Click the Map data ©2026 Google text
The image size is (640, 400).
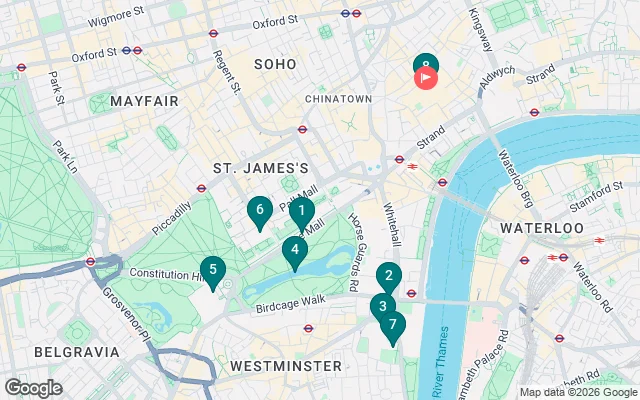coord(579,392)
